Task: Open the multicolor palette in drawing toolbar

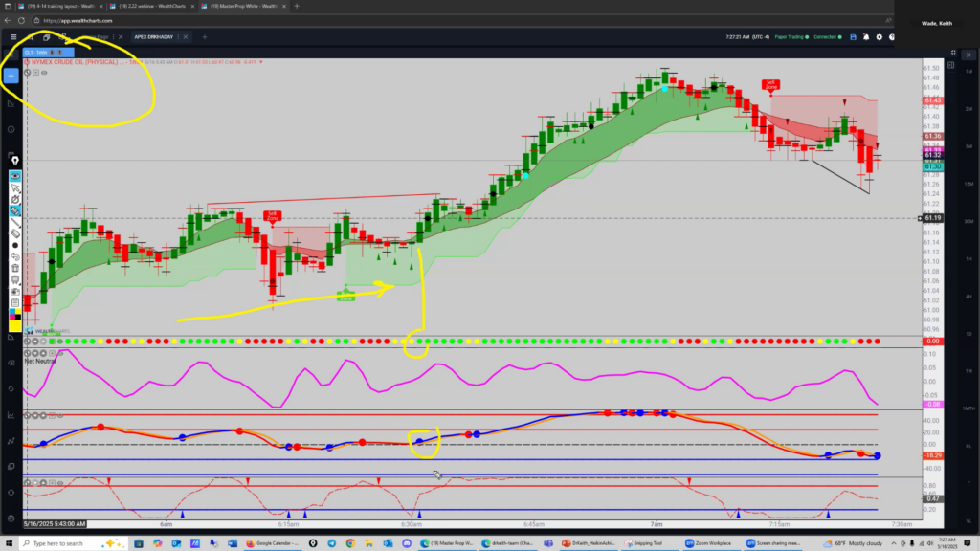Action: [15, 314]
